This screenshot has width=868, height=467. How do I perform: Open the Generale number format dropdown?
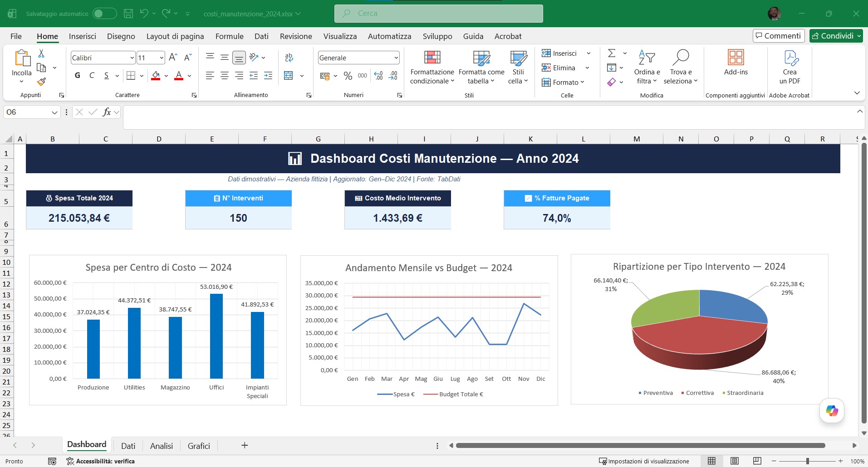(x=396, y=58)
